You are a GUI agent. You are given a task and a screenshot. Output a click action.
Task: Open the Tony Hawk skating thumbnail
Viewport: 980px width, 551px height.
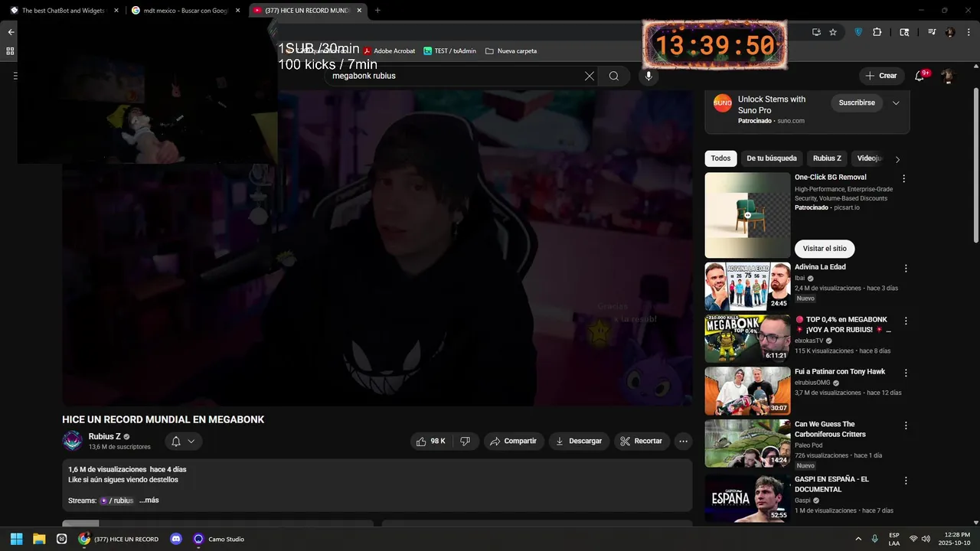[747, 391]
